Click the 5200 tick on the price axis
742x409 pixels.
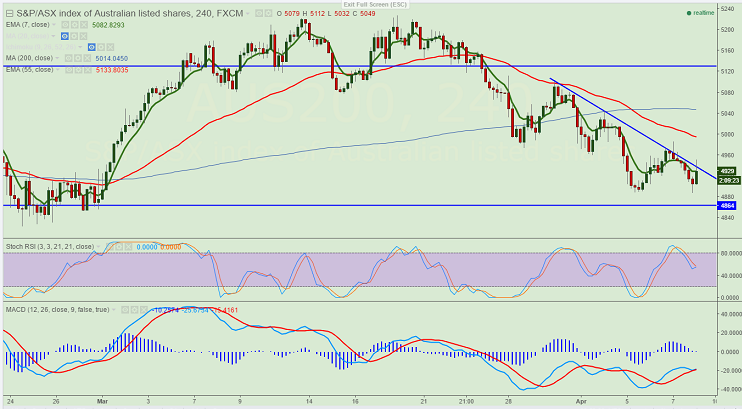tap(727, 29)
